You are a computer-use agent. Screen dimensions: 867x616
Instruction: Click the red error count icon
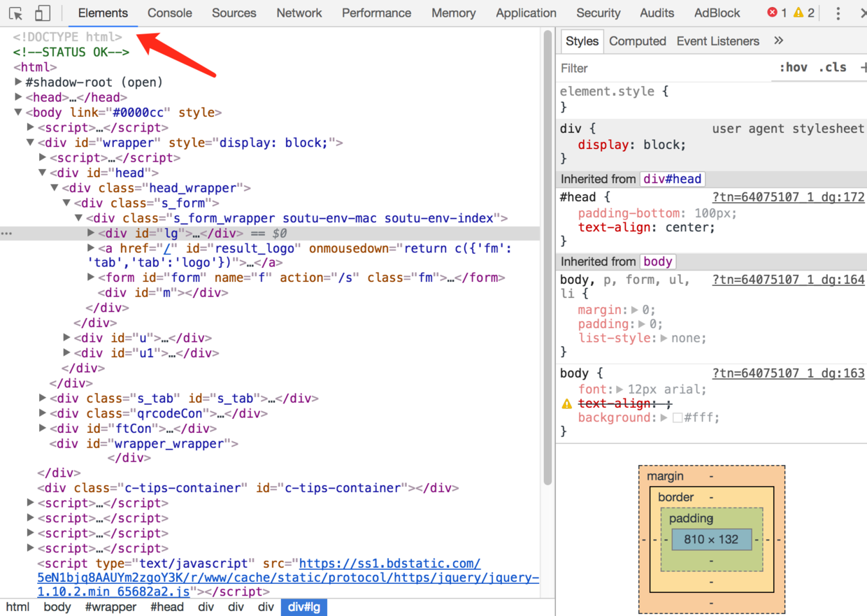(x=772, y=13)
